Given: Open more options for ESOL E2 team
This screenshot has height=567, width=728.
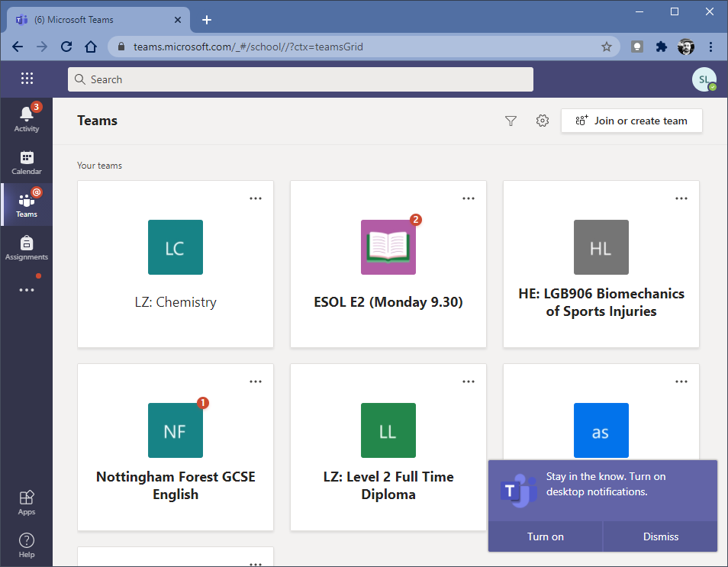Looking at the screenshot, I should coord(469,198).
